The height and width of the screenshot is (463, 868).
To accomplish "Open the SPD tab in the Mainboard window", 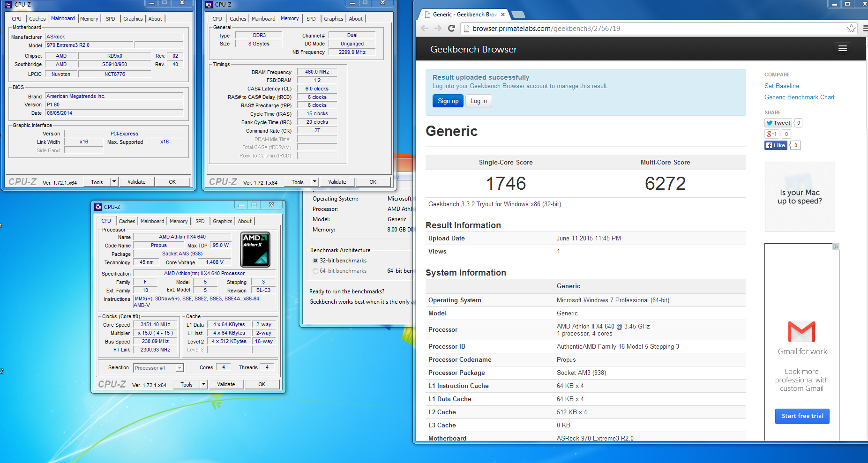I will tap(111, 19).
